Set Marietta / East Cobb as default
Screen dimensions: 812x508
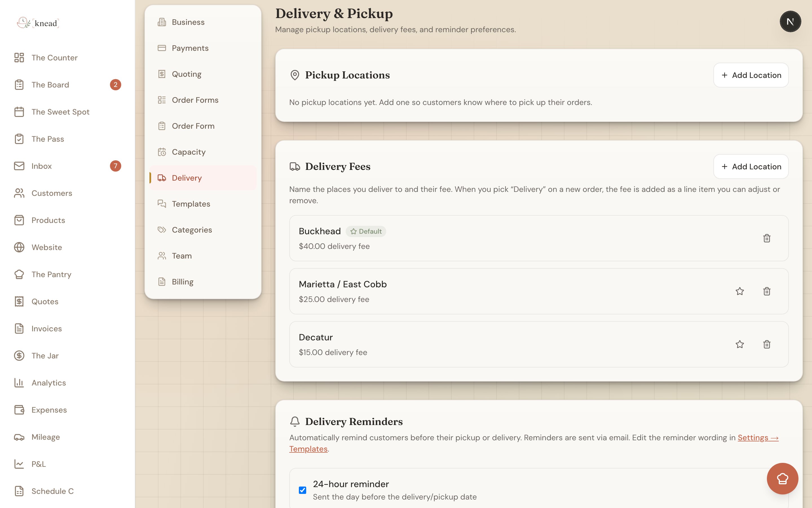(740, 291)
